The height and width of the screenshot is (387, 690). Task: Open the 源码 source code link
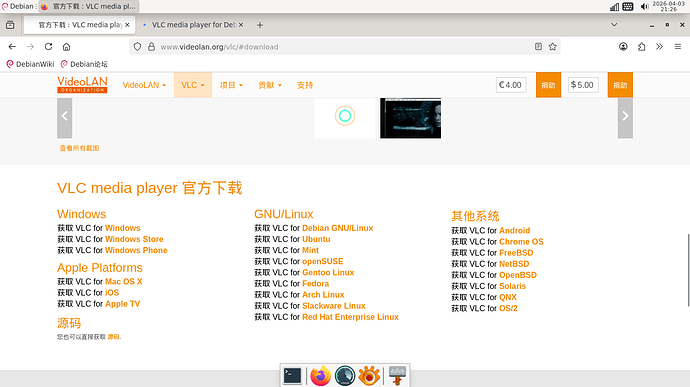[113, 337]
